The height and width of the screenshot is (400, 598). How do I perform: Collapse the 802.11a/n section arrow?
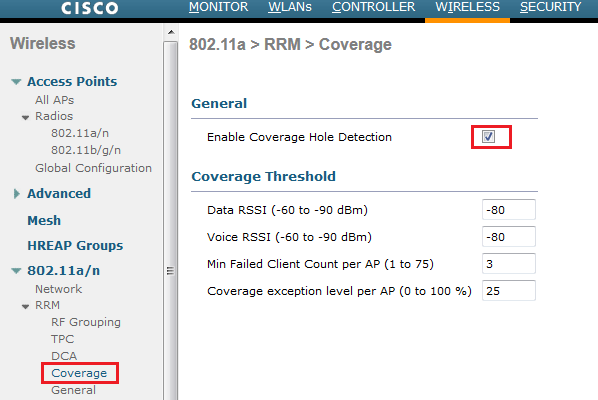pyautogui.click(x=16, y=271)
